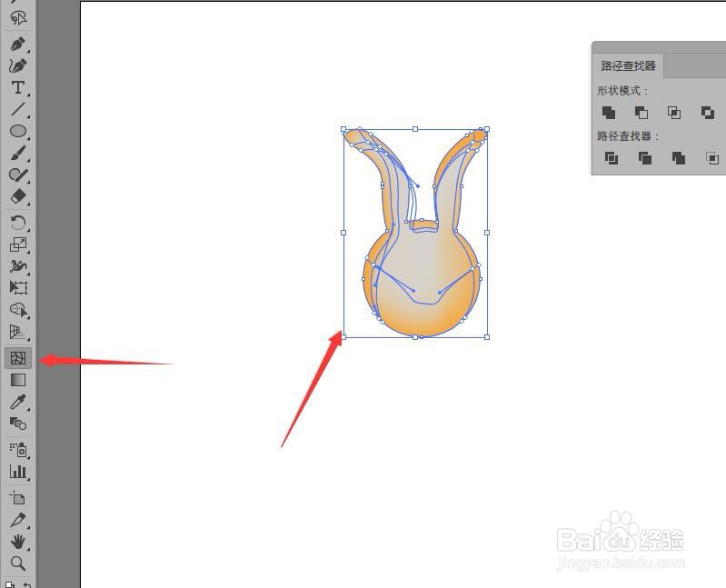Apply Minus Front shape mode
Screen dimensions: 726x588
pos(641,113)
